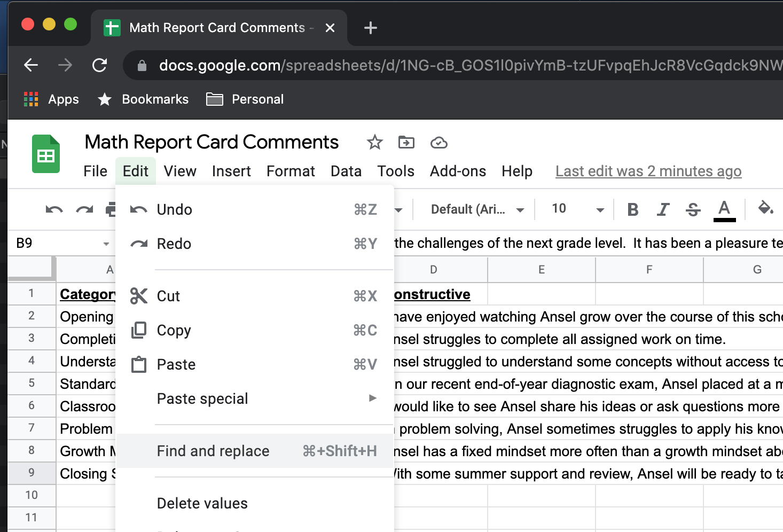Click the toolbar undo arrow

[54, 209]
